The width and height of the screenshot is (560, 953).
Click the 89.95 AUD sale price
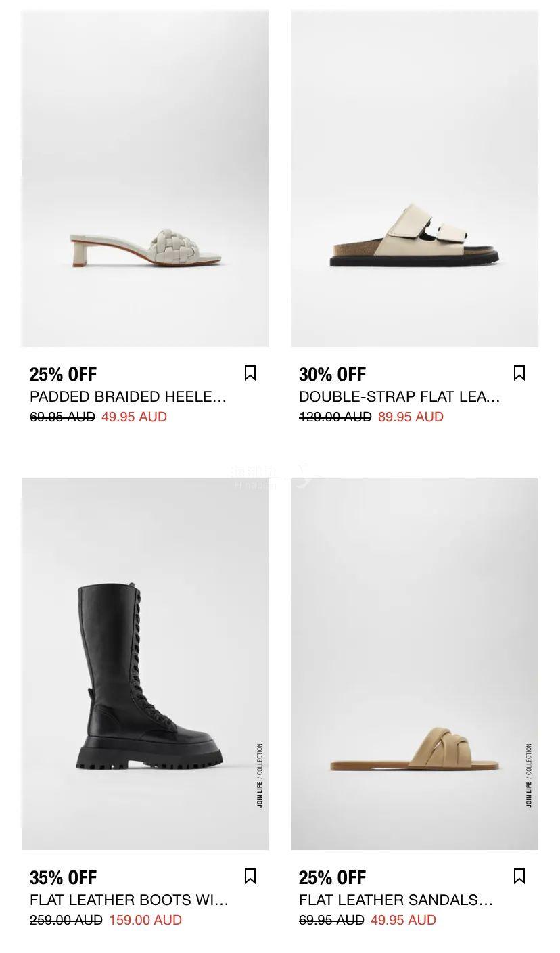tap(411, 417)
